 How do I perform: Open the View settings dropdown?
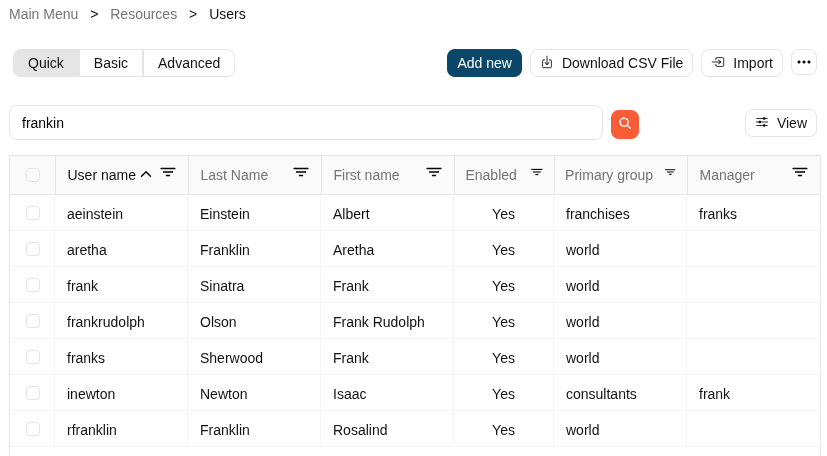781,123
